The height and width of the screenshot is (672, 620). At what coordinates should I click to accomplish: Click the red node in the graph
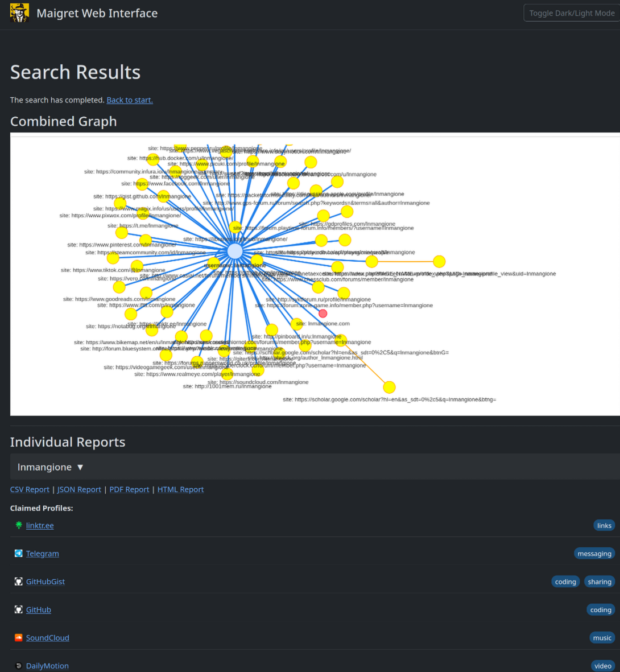tap(323, 313)
